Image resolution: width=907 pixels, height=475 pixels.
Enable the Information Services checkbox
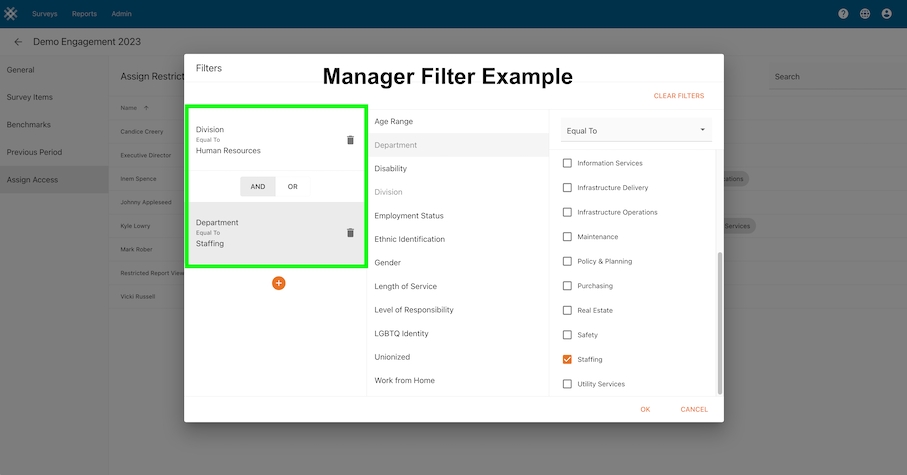[567, 163]
